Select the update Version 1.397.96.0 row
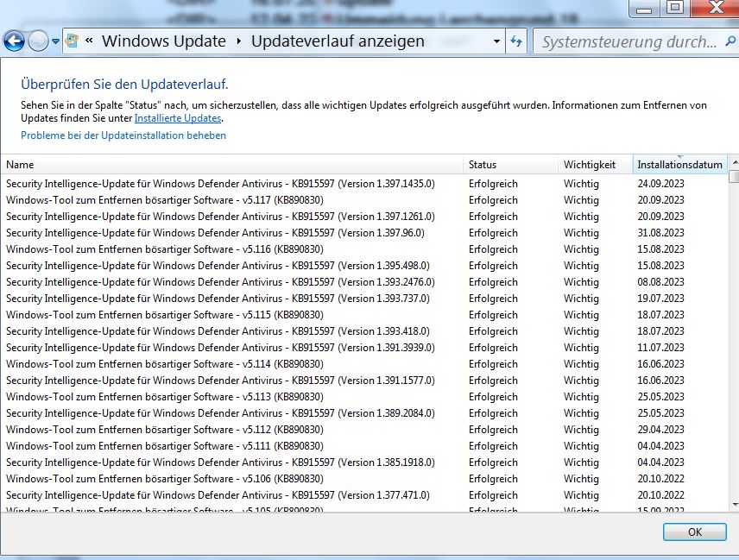 pos(363,233)
